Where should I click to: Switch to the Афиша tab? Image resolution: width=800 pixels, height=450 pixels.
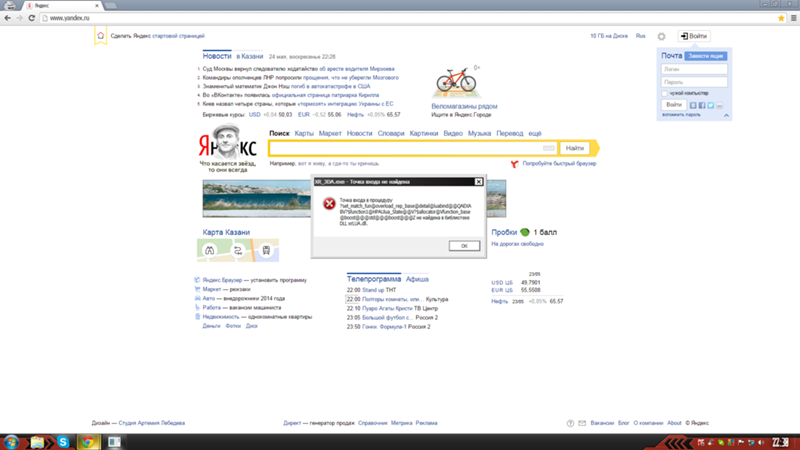pos(417,279)
